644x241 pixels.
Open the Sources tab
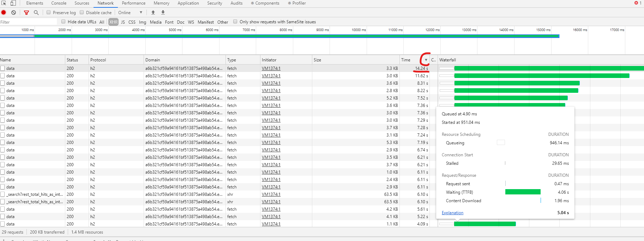click(x=82, y=3)
